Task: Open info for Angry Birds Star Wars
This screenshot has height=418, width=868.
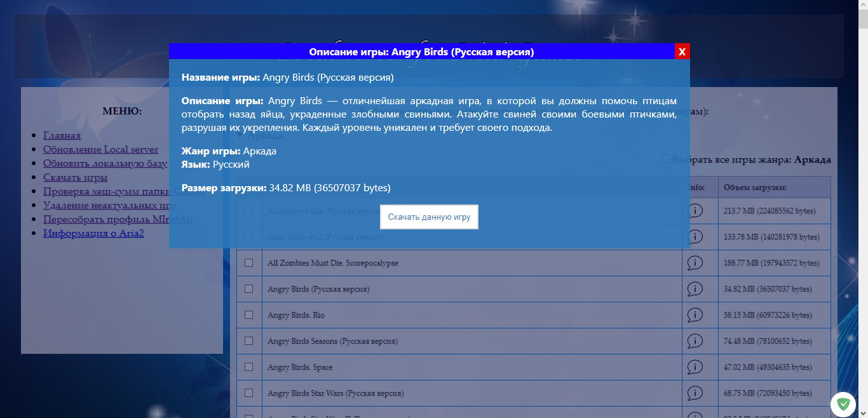Action: [x=695, y=393]
